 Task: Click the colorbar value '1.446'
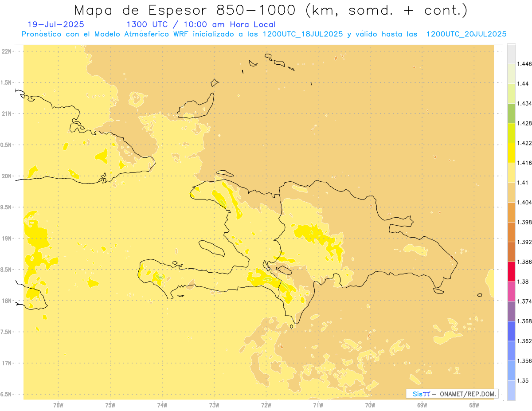pyautogui.click(x=525, y=64)
